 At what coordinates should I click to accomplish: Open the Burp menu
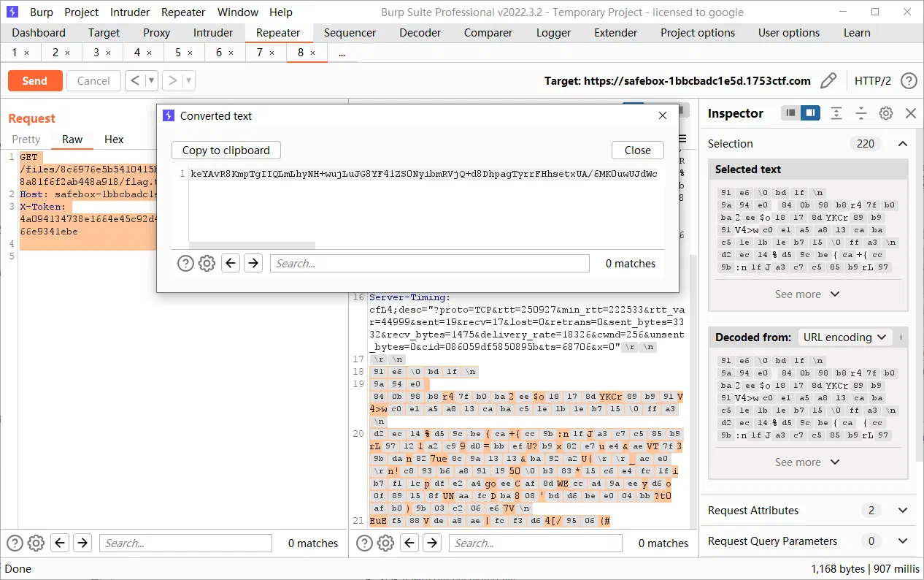tap(42, 12)
